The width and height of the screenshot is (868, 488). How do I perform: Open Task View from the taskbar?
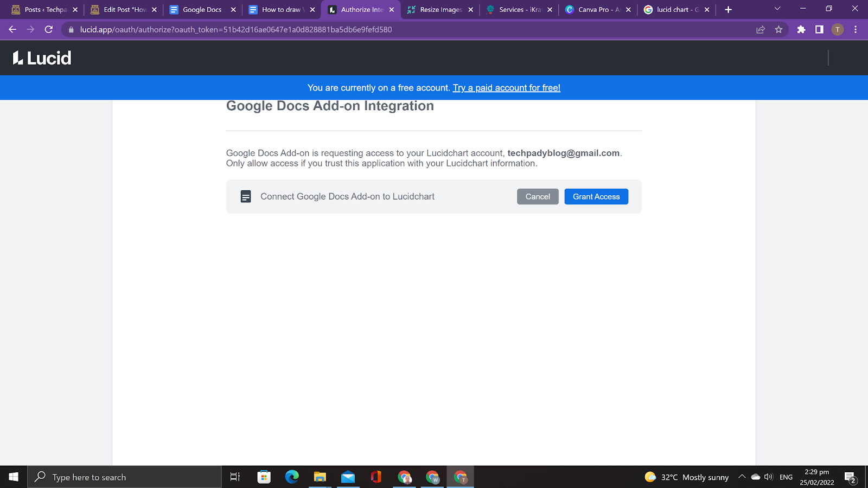pos(235,477)
